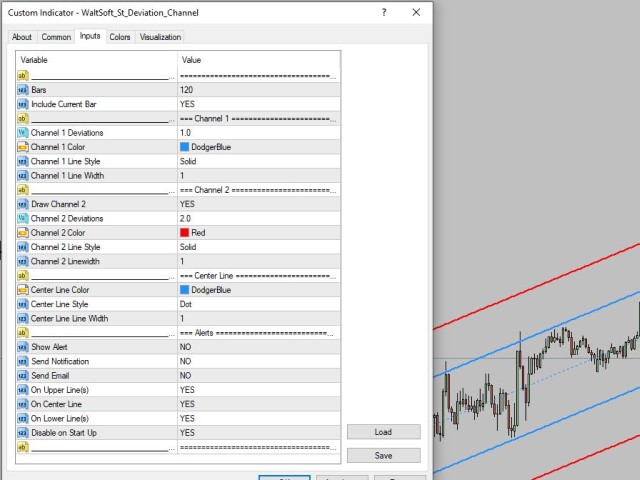640x480 pixels.
Task: Click the Center Line Line Width value
Action: tap(259, 318)
